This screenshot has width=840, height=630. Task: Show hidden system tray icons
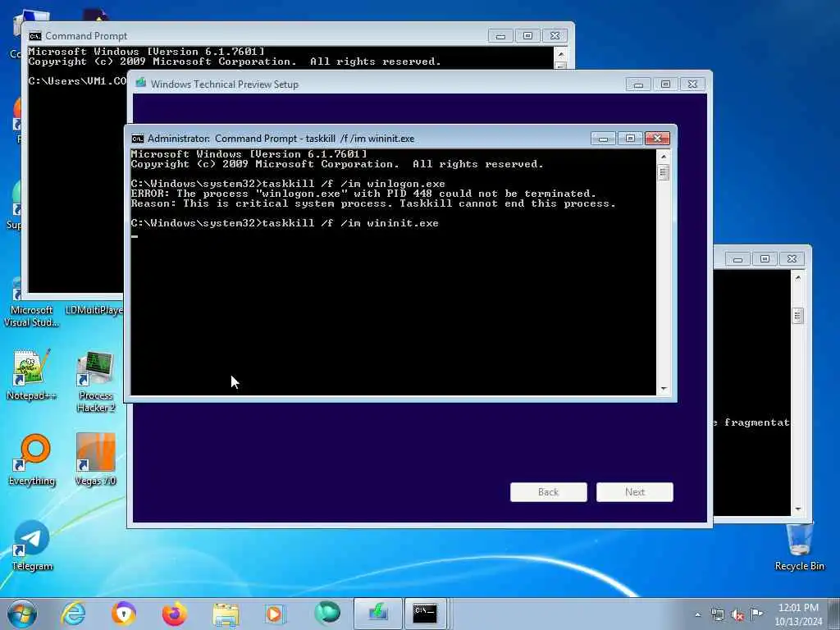pos(697,614)
